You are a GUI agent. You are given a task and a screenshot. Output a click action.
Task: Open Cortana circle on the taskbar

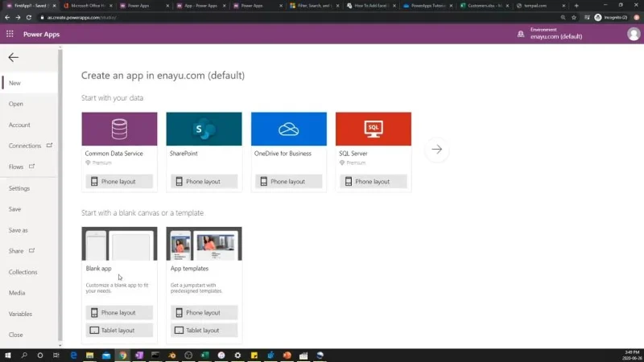[x=39, y=356]
